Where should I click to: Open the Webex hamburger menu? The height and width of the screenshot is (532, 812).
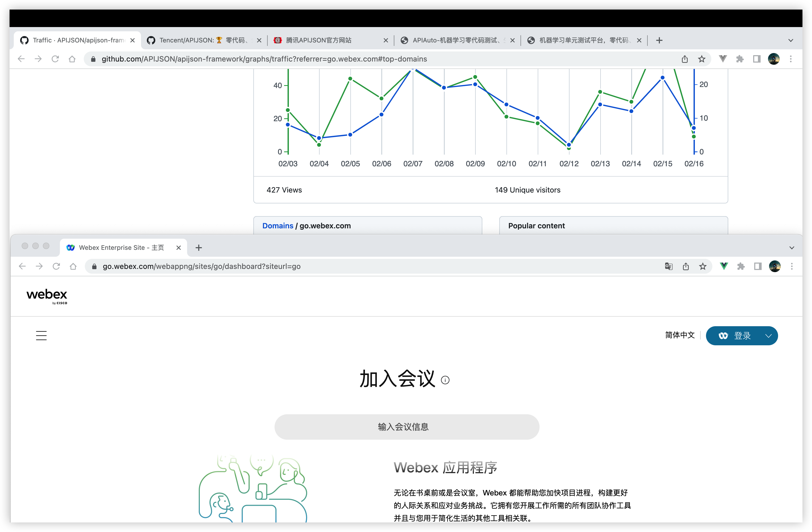point(41,335)
